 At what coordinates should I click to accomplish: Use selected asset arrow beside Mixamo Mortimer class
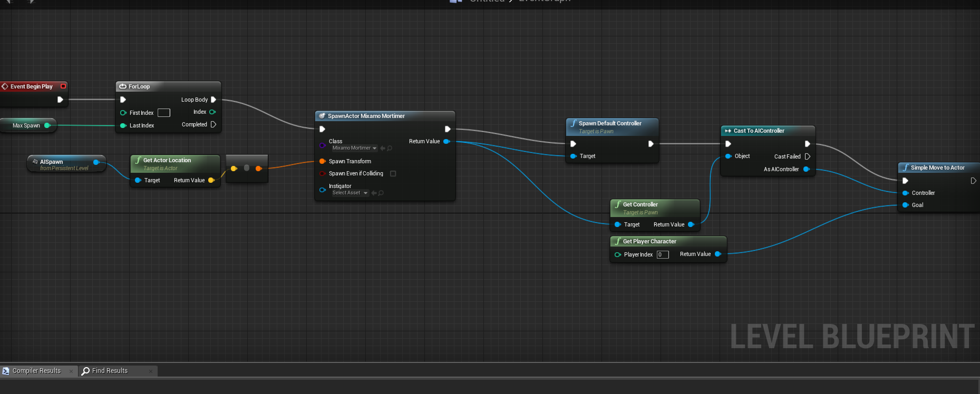pos(383,149)
